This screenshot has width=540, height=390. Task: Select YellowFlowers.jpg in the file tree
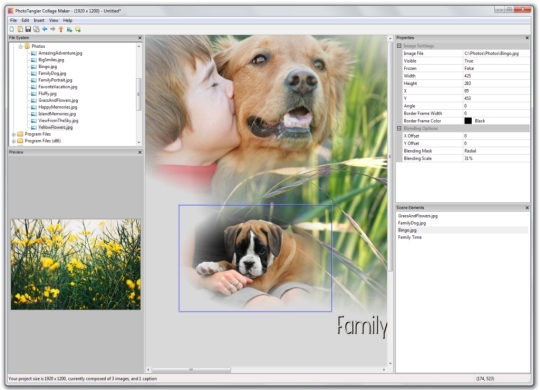point(55,127)
